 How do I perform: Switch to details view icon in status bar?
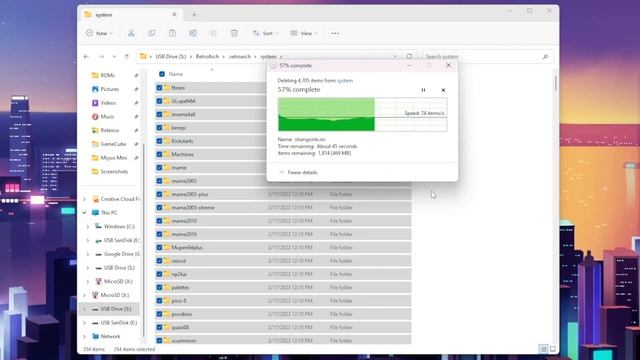[x=543, y=349]
